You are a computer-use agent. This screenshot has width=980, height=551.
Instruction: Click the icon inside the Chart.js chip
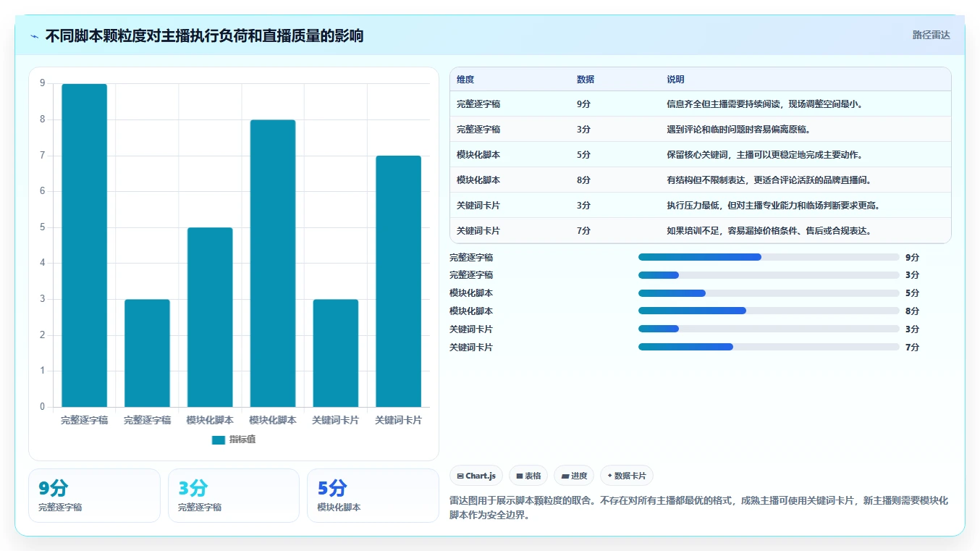coord(460,476)
